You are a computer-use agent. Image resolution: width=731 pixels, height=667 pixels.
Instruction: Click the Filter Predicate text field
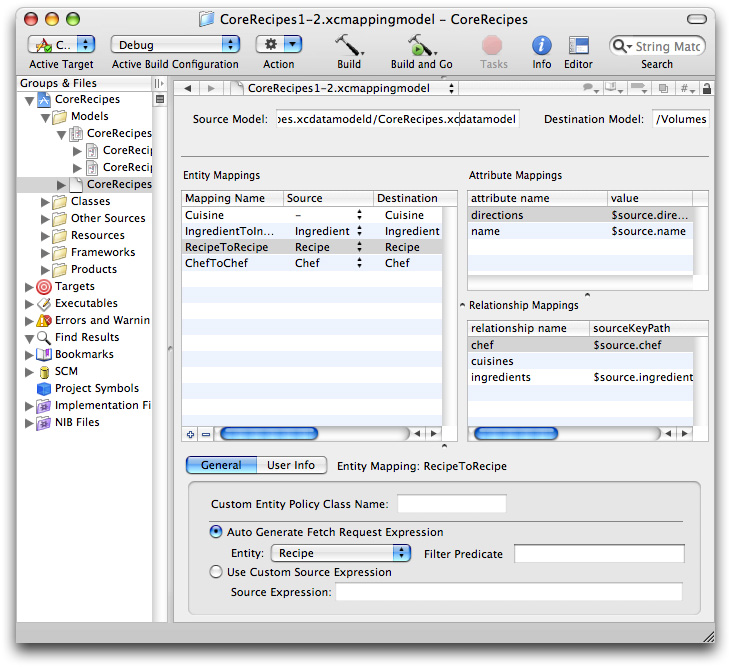point(599,553)
